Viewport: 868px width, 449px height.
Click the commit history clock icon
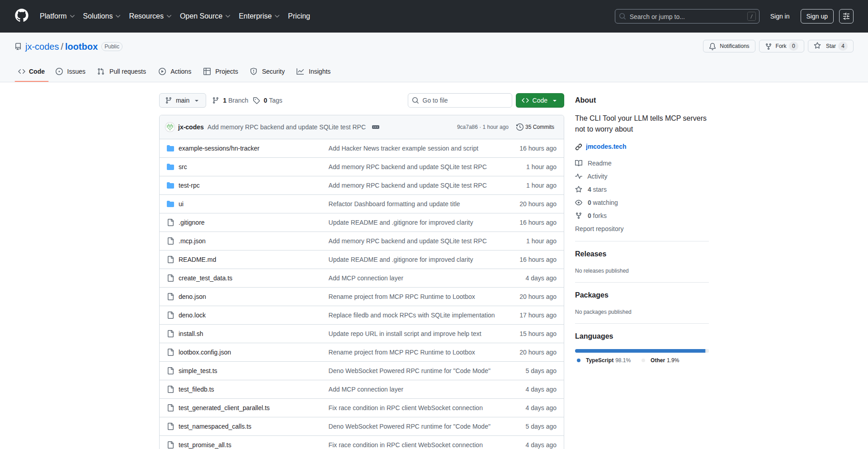click(519, 127)
